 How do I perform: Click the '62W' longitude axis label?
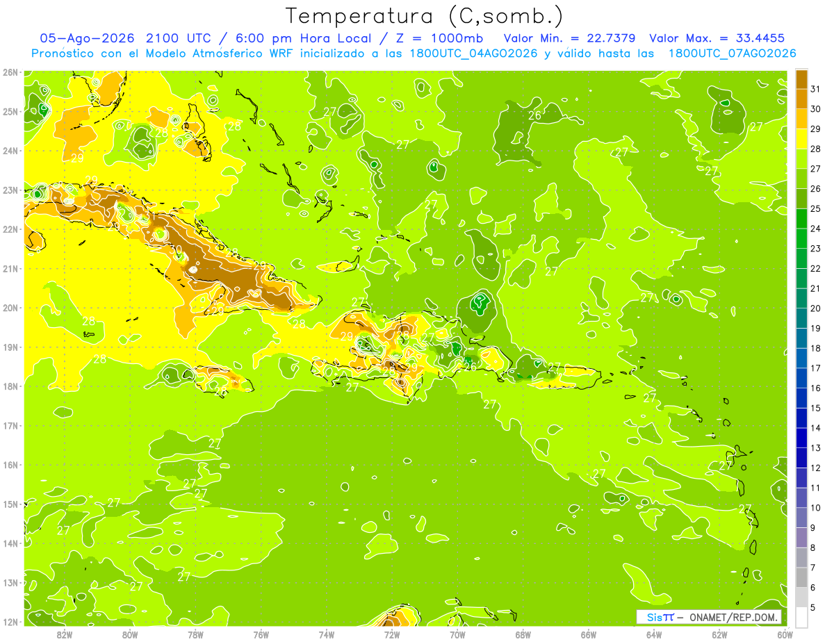[x=719, y=634]
